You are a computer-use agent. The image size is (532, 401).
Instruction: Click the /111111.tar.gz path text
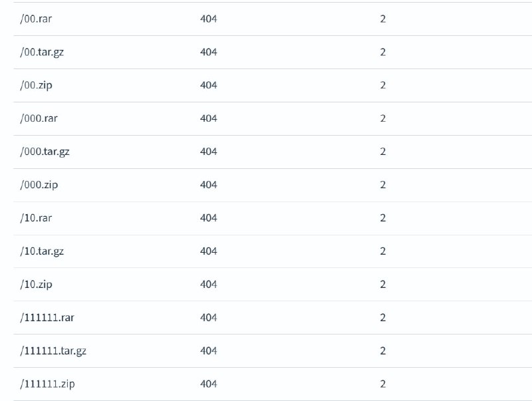(53, 350)
